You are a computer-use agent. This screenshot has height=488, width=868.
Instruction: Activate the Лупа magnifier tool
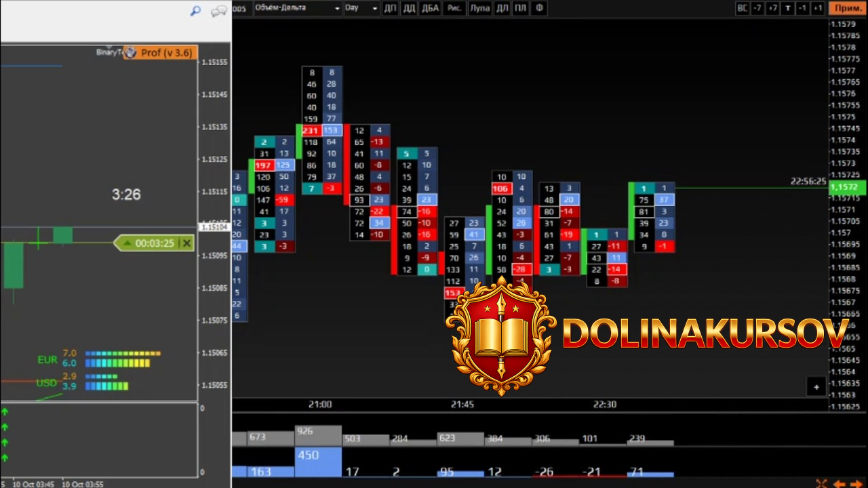pyautogui.click(x=479, y=8)
